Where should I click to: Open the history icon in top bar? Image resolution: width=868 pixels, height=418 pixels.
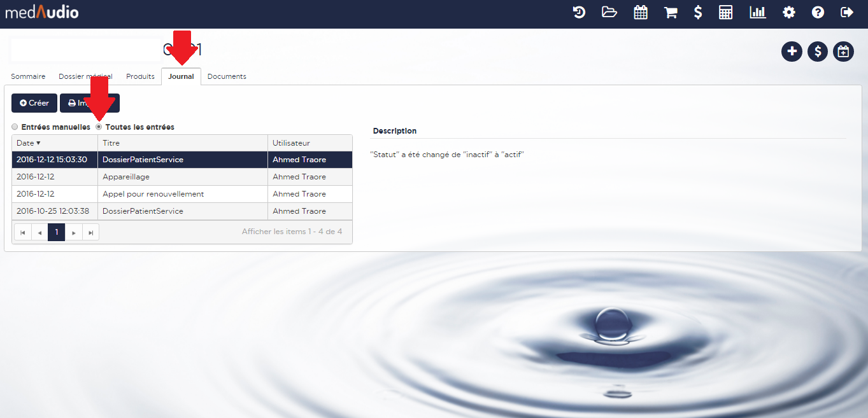coord(579,13)
